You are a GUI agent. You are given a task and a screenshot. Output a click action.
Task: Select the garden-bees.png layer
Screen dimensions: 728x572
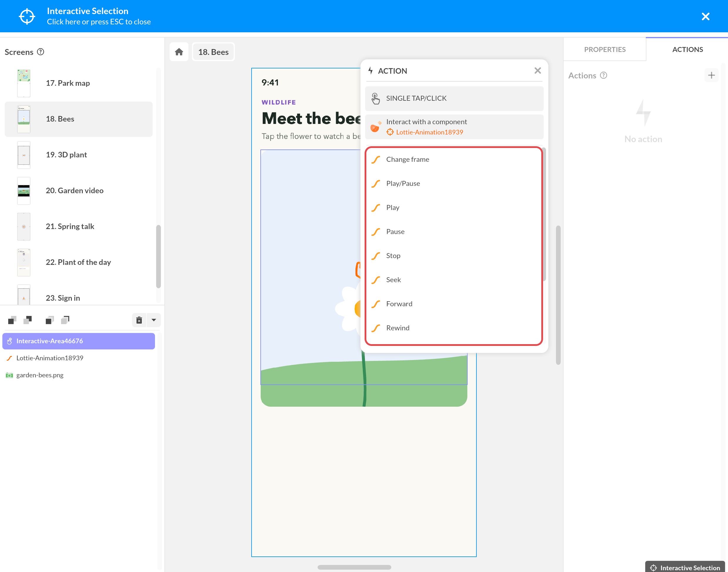[79, 375]
